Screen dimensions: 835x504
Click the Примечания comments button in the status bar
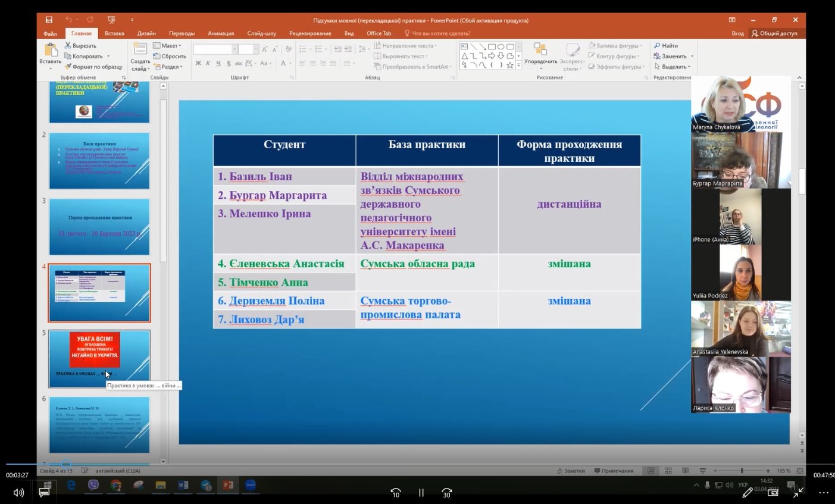tap(614, 471)
